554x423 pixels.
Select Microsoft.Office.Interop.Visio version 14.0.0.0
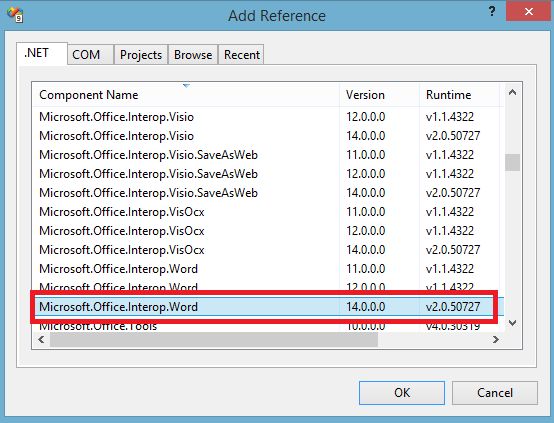(268, 136)
